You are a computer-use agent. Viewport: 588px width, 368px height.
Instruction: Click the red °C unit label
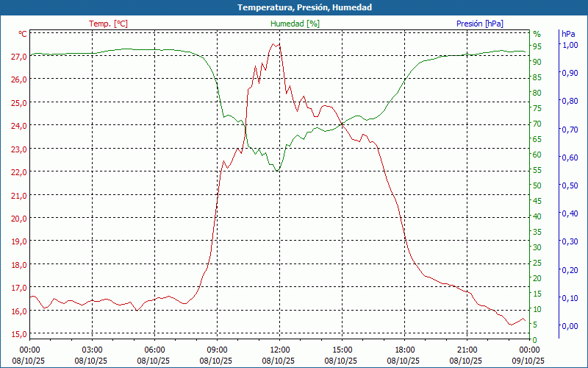click(23, 34)
